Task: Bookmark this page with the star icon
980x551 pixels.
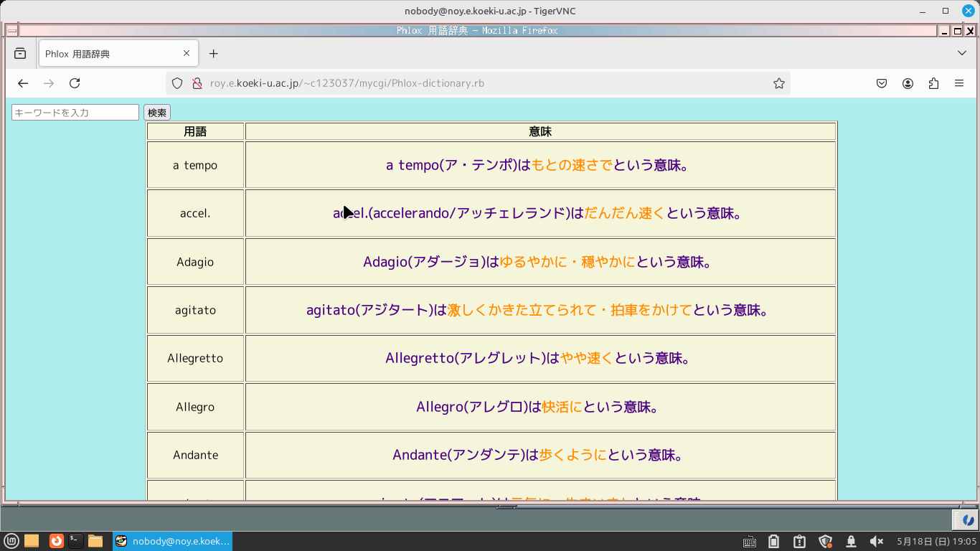Action: coord(778,83)
